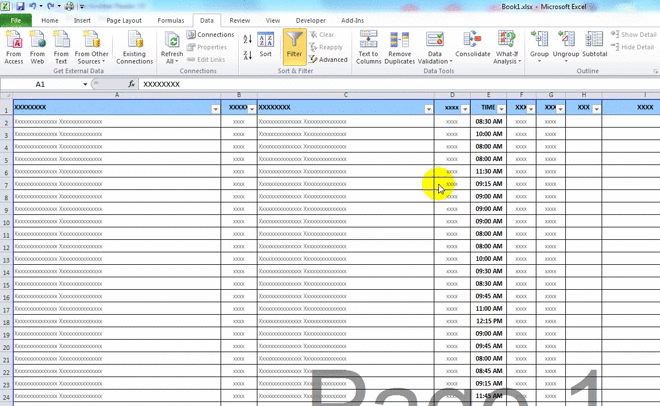Import data From Text
This screenshot has height=406, width=660.
(61, 47)
